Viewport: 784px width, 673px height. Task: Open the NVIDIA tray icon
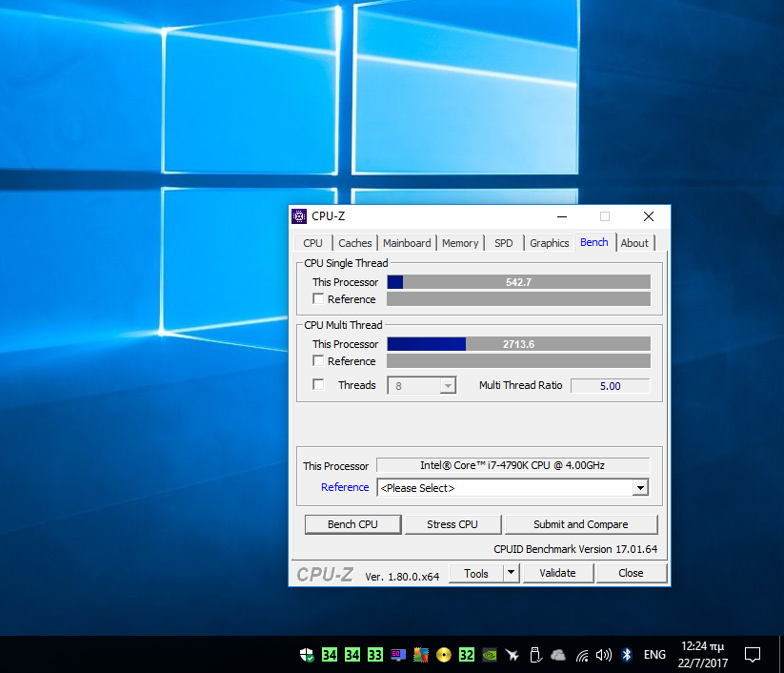point(490,655)
